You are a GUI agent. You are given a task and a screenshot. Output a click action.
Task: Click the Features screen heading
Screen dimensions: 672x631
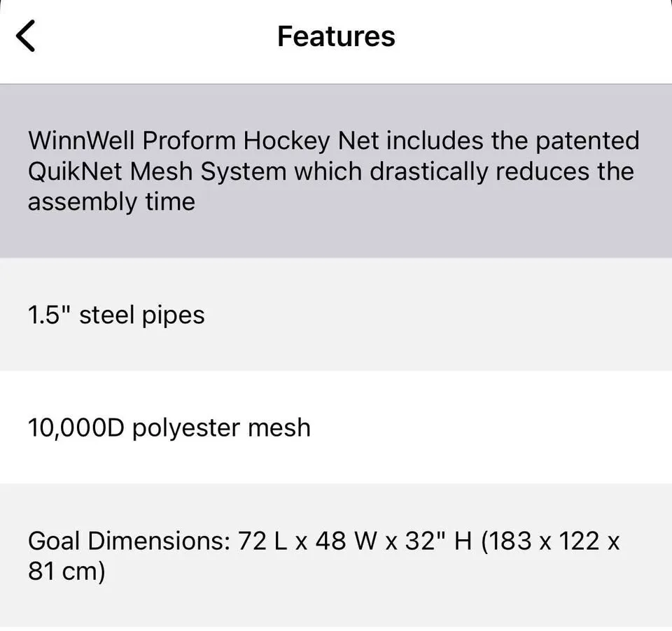[336, 36]
